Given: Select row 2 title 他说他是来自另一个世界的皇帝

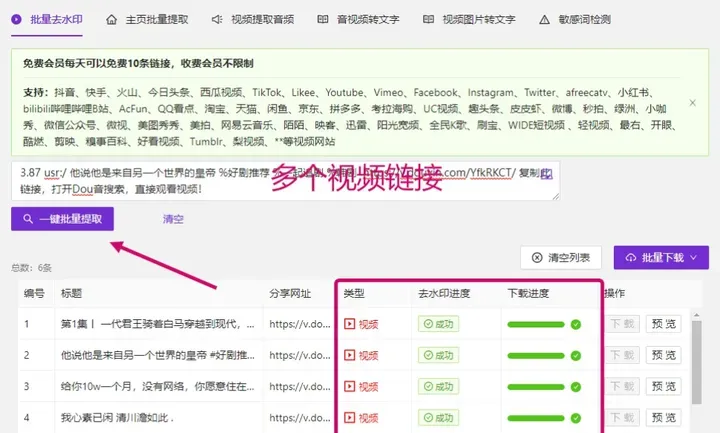Looking at the screenshot, I should 158,355.
